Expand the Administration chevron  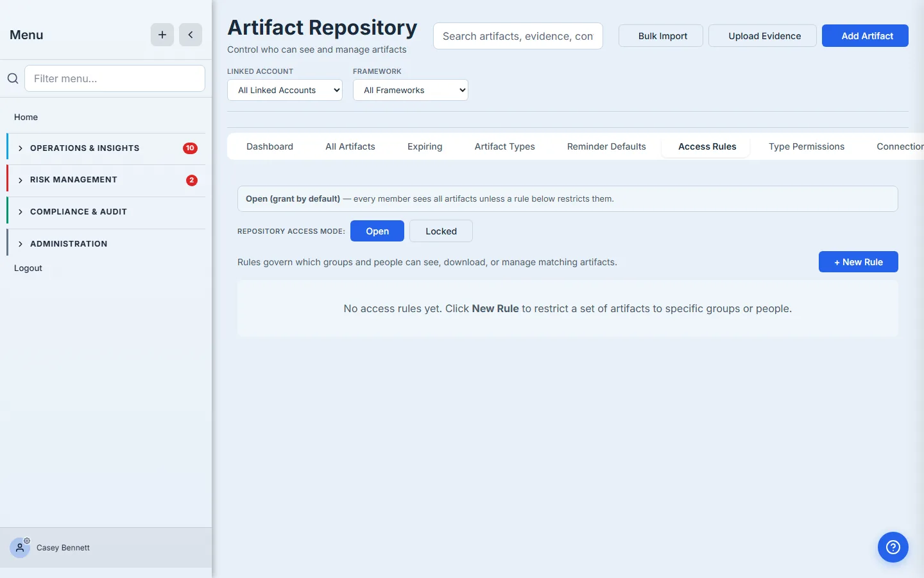[x=21, y=244]
